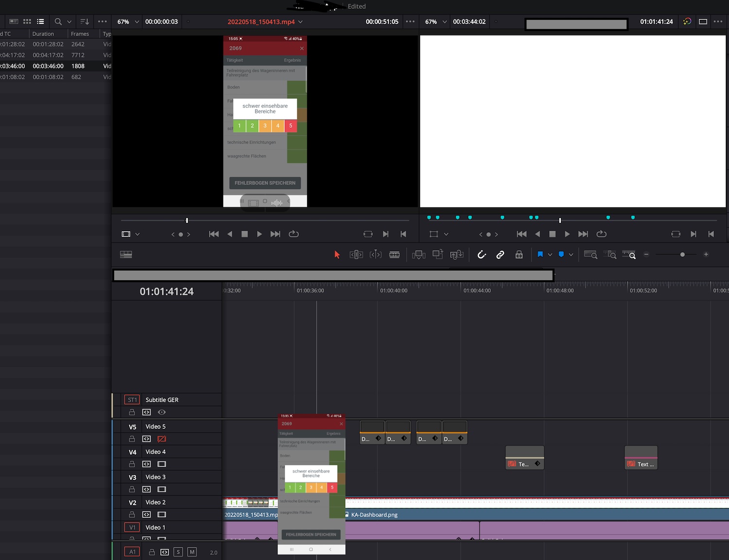Toggle Linked Selection chain icon
The height and width of the screenshot is (560, 729).
[x=500, y=255]
